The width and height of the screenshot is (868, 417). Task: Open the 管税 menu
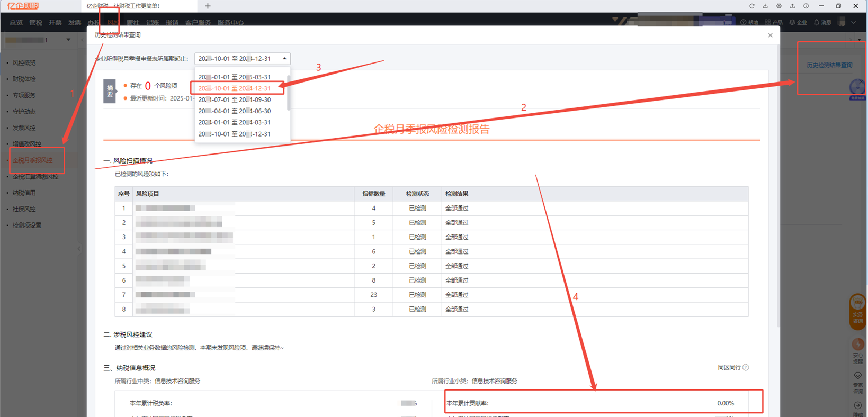[35, 22]
